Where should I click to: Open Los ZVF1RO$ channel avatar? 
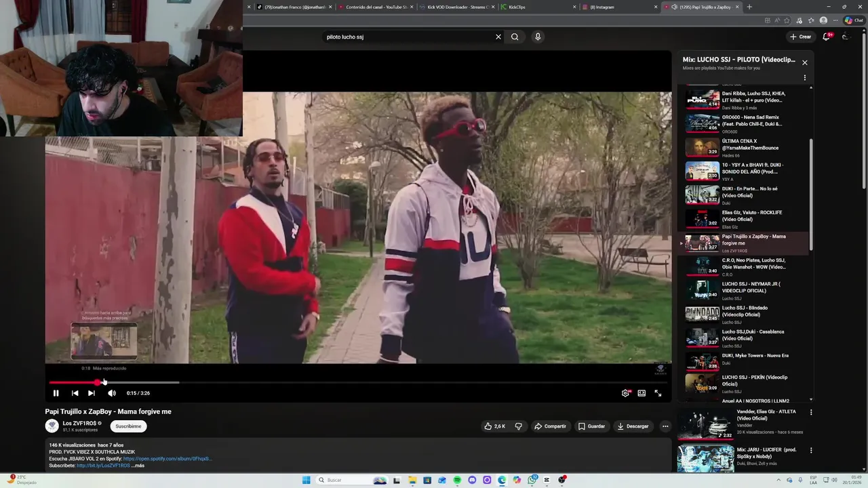coord(52,426)
